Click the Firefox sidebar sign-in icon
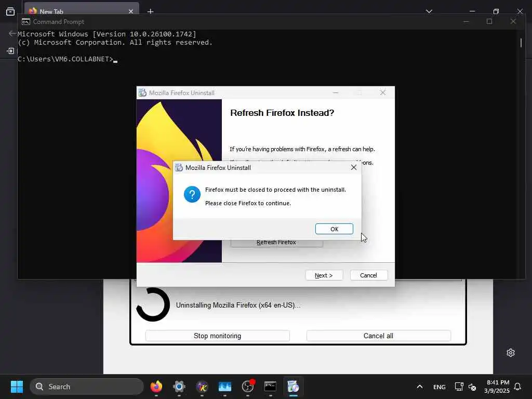This screenshot has width=532, height=399. pyautogui.click(x=10, y=51)
